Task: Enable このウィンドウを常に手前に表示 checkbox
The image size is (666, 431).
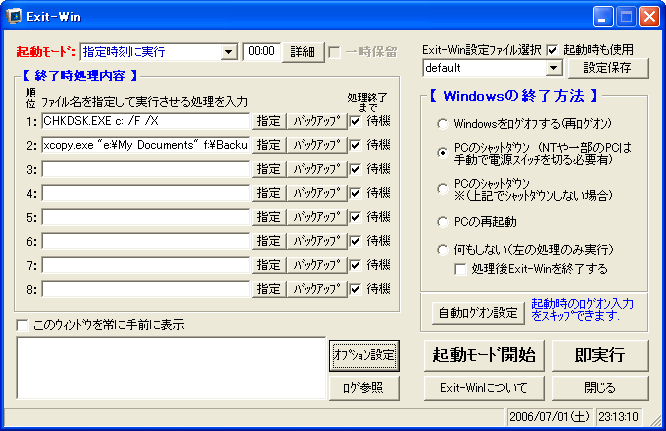Action: coord(22,325)
